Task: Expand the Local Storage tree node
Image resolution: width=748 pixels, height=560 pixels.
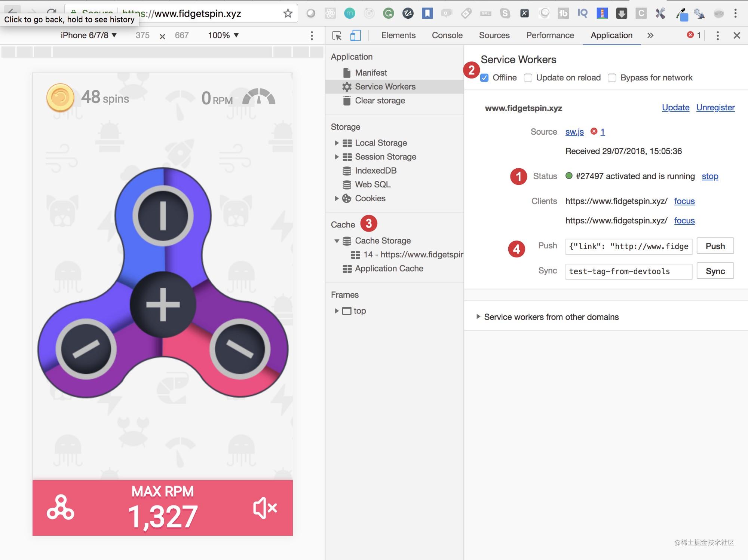Action: 337,143
